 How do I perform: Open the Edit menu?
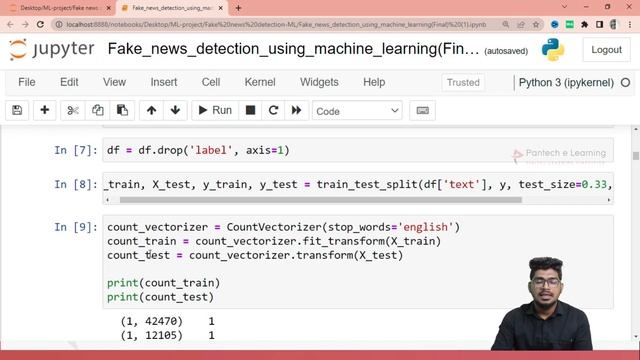click(x=69, y=82)
